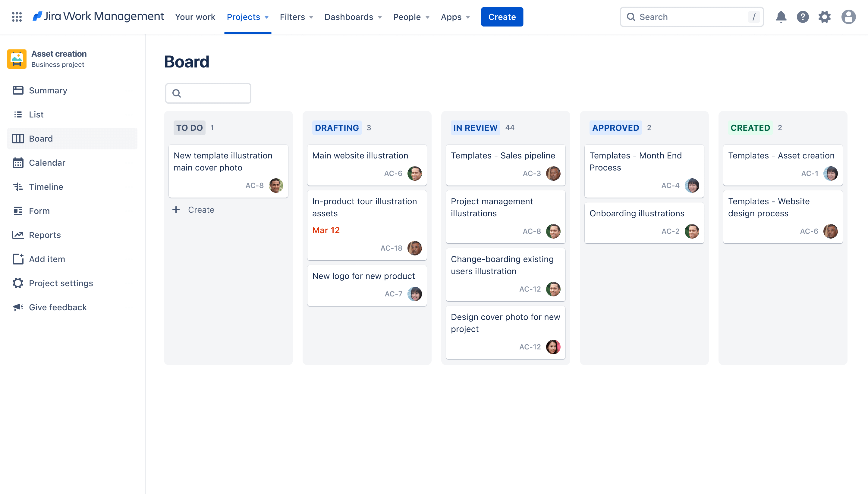This screenshot has height=494, width=868.
Task: Click the List view icon
Action: 18,114
